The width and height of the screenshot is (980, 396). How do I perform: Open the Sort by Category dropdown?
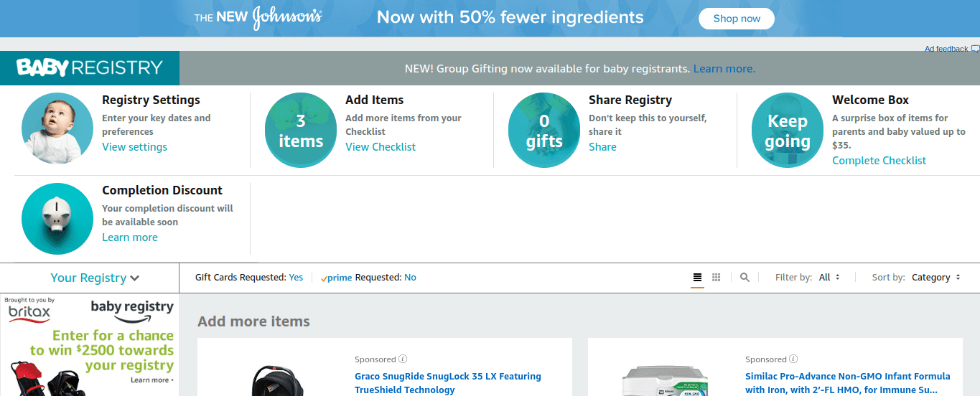pos(936,277)
